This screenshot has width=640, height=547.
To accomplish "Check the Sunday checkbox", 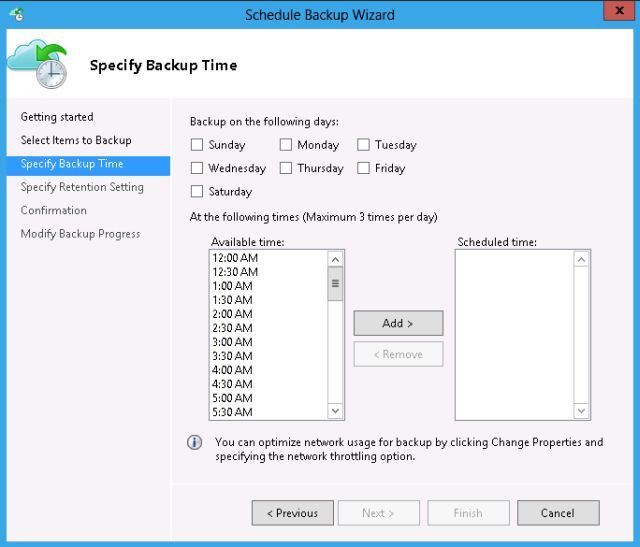I will [x=197, y=145].
